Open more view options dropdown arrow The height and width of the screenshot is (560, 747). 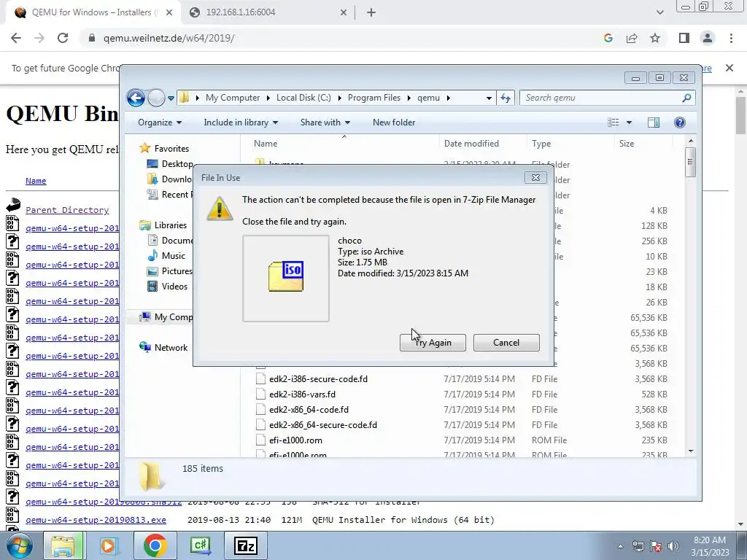pyautogui.click(x=629, y=122)
